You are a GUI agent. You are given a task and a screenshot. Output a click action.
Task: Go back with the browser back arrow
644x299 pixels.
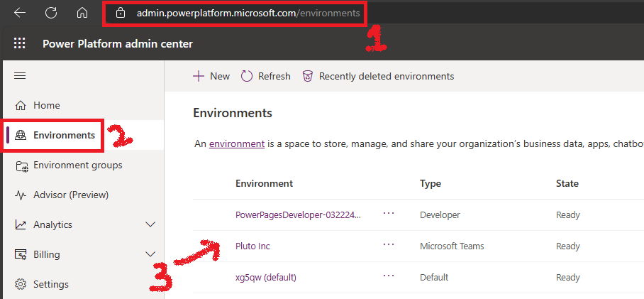tap(20, 13)
